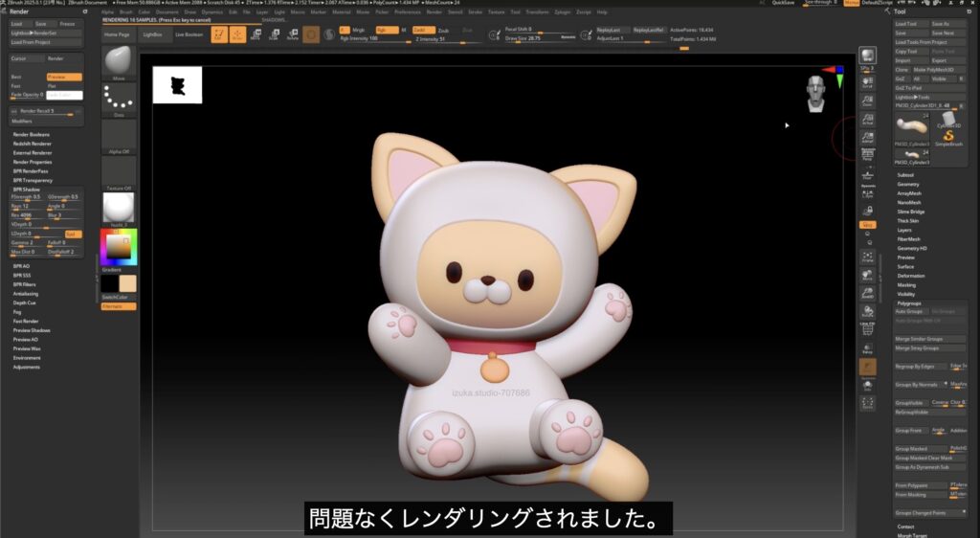Viewport: 980px width, 538px height.
Task: Expand the Render Properties section
Action: point(33,162)
